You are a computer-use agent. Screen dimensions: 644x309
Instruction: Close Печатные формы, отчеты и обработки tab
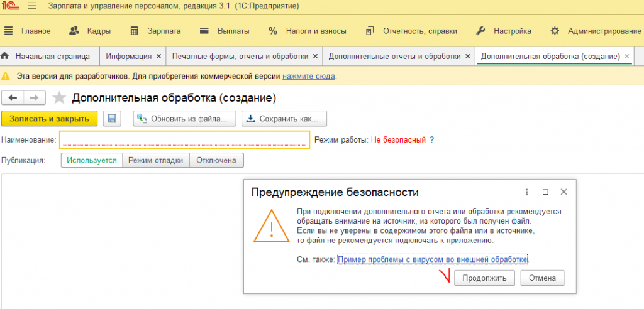(316, 57)
